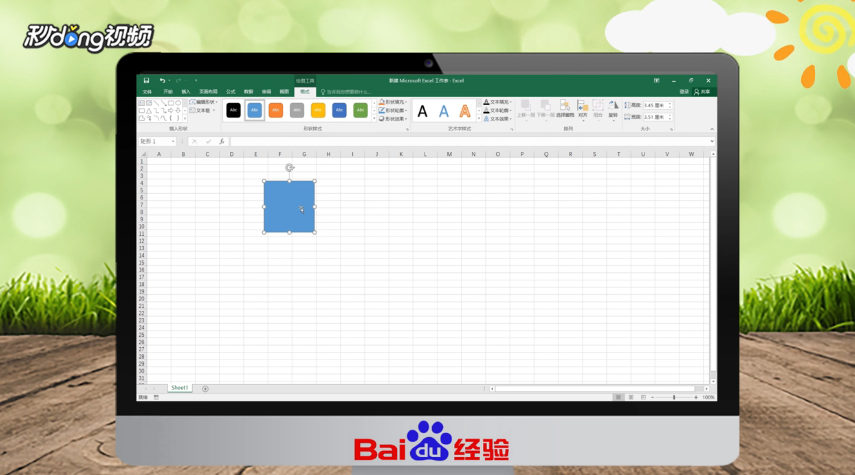Add a new sheet with plus icon
The image size is (855, 475).
pos(205,389)
